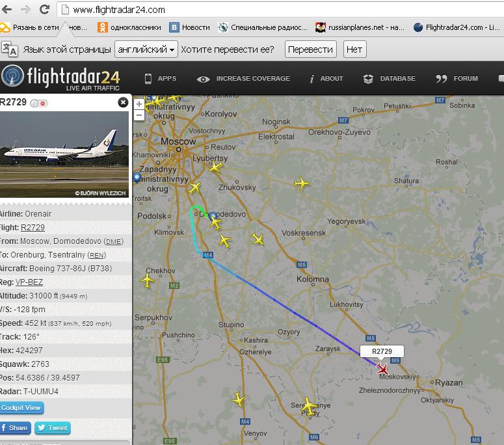This screenshot has height=445, width=504.
Task: Open the Cockpit View button
Action: (x=21, y=408)
